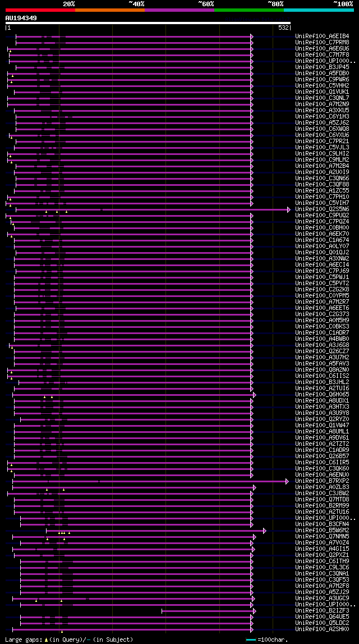Click the white query sequence bar
This screenshot has height=644, width=359.
click(148, 24)
